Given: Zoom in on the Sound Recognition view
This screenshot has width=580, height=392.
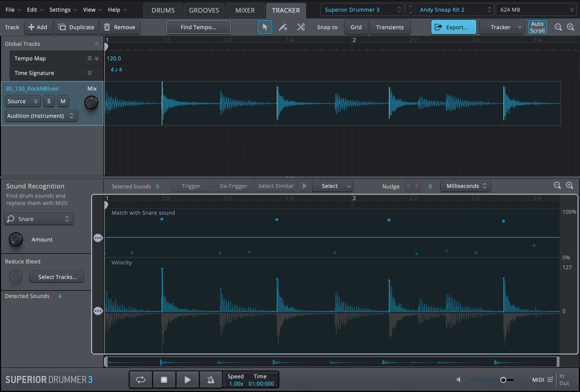Looking at the screenshot, I should [569, 185].
